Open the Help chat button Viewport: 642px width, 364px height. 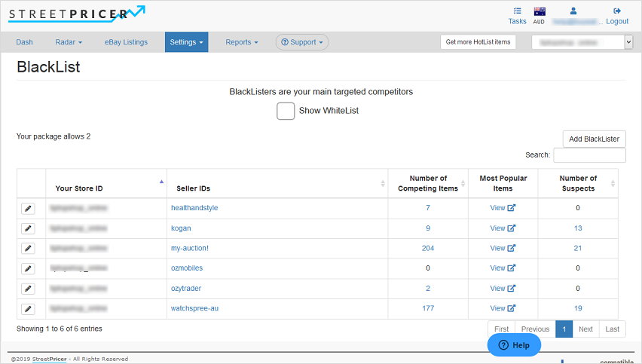514,345
